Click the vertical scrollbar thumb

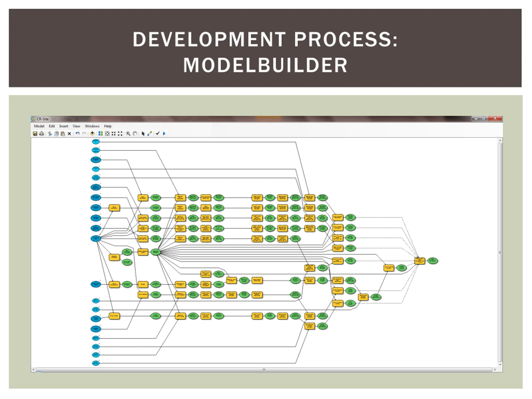[x=500, y=252]
